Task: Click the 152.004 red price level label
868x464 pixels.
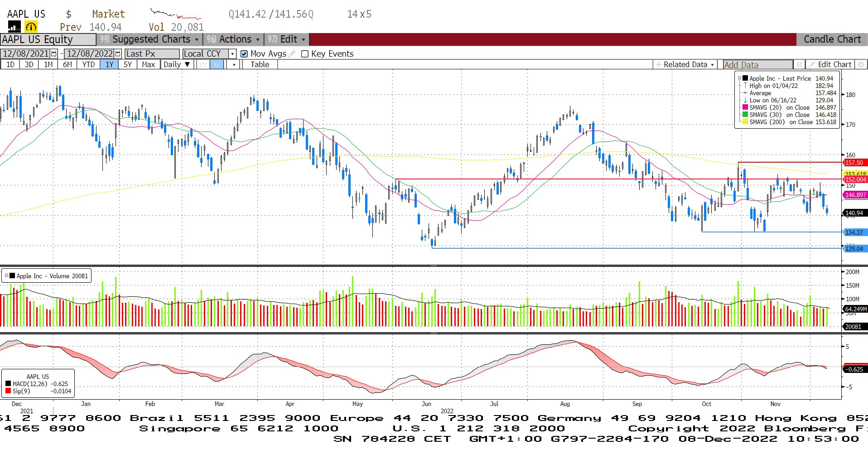Action: tap(855, 179)
